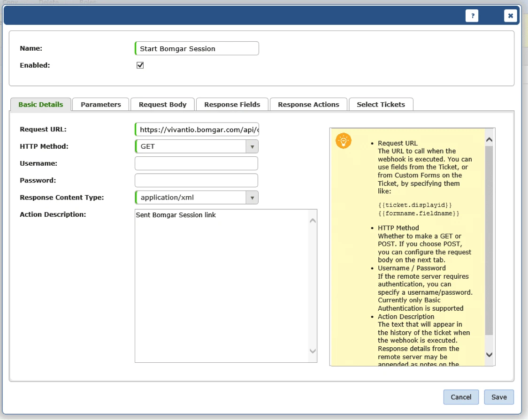The height and width of the screenshot is (420, 528).
Task: Click the Action Description scroll up arrow
Action: [313, 221]
